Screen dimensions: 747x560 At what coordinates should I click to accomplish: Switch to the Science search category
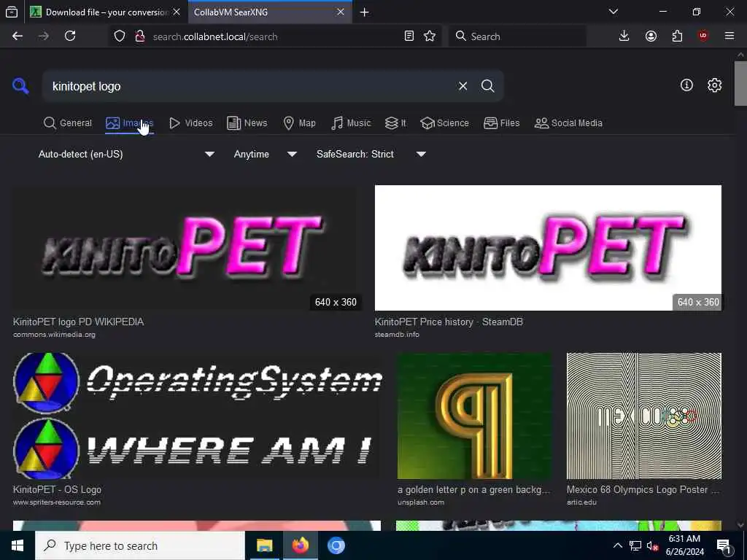[x=445, y=122]
